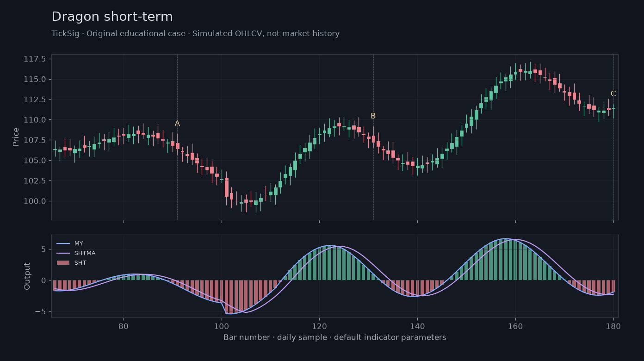Image resolution: width=644 pixels, height=361 pixels.
Task: Click bar number 120 axis label
Action: click(x=319, y=325)
